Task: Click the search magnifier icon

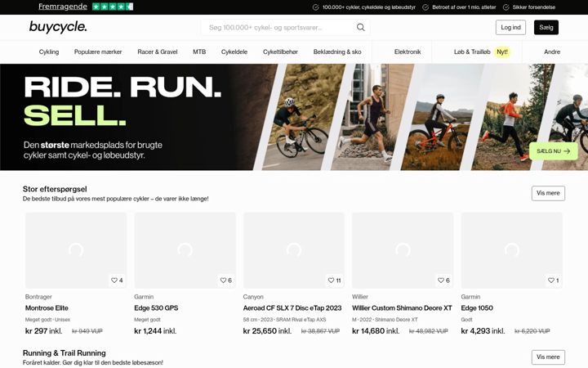Action: click(x=360, y=28)
